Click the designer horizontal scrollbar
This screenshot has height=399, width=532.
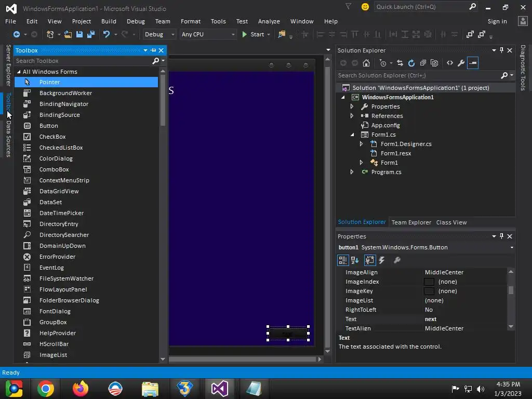(x=243, y=359)
